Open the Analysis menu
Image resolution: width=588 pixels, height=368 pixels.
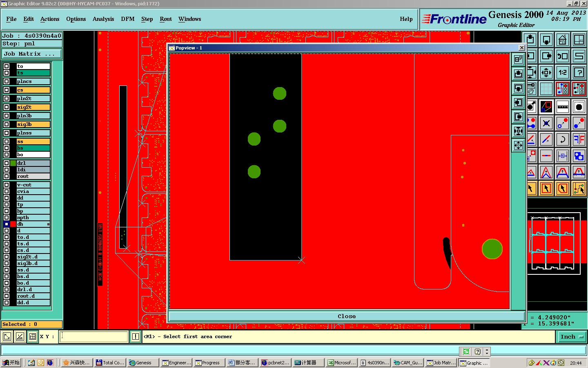(103, 19)
